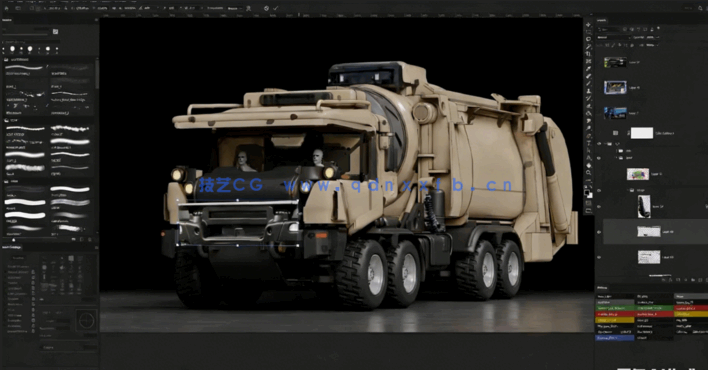The width and height of the screenshot is (708, 370).
Task: Select the History Brush tool
Action: pos(588,98)
